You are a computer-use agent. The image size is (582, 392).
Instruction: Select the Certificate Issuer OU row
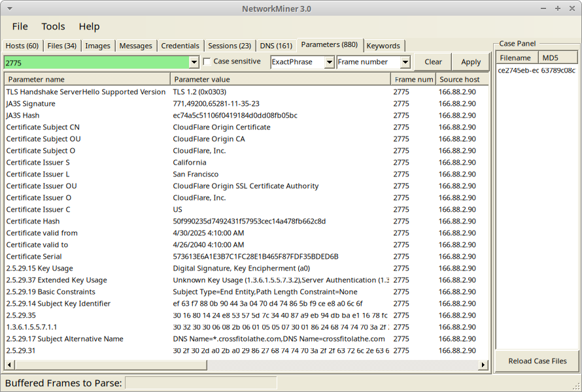[247, 186]
